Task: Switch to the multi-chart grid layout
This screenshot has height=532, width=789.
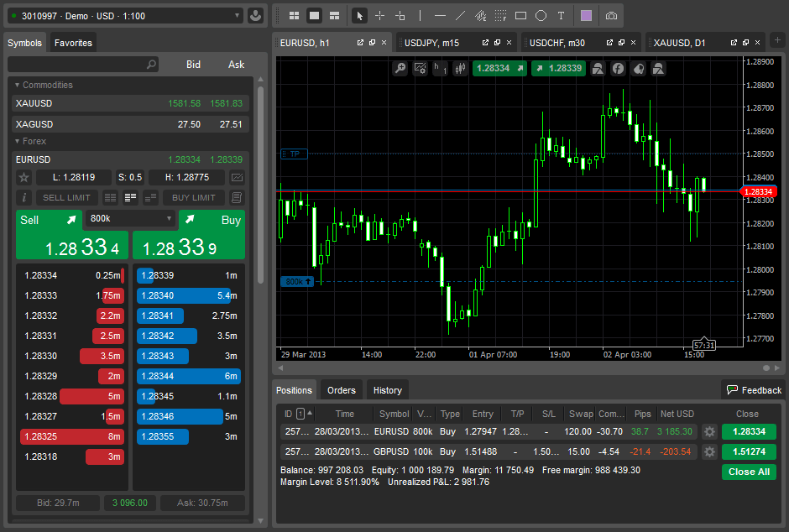Action: coord(294,16)
